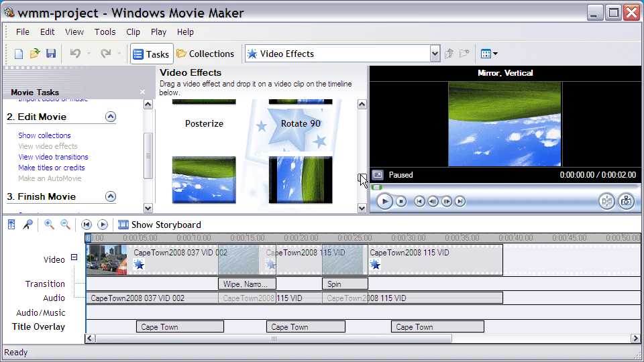Collapse the Edit Movie section
Image resolution: width=644 pixels, height=362 pixels.
(x=111, y=117)
